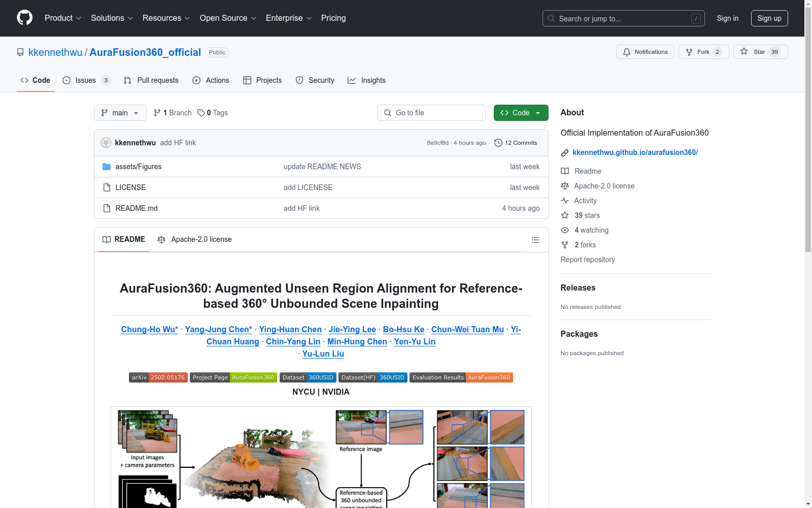Click the Dataset 360USID badge

[x=308, y=377]
